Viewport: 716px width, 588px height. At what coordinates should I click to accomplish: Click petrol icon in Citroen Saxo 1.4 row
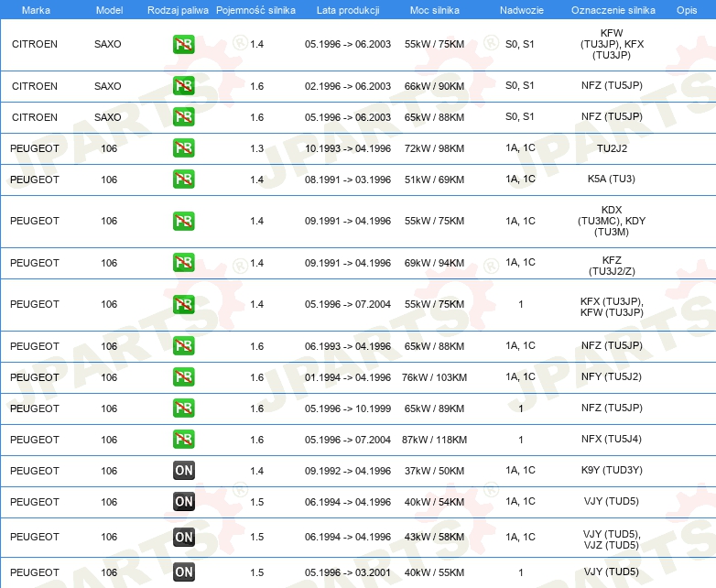point(183,44)
